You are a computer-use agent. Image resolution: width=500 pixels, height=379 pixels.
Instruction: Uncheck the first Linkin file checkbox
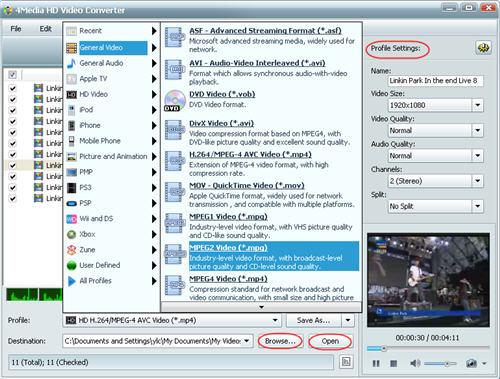(x=12, y=88)
